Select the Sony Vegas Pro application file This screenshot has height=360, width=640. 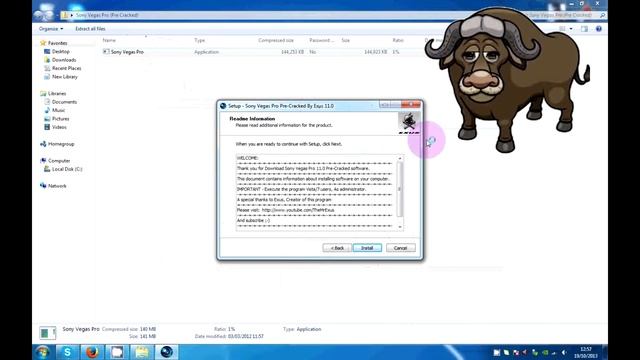[x=127, y=52]
